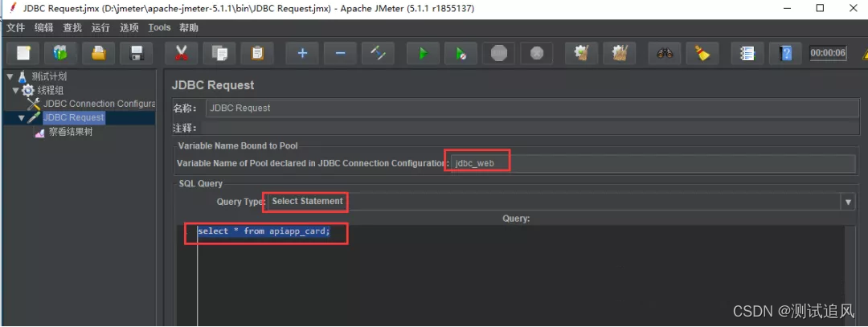Click the New test plan icon
The height and width of the screenshot is (327, 868).
point(23,53)
